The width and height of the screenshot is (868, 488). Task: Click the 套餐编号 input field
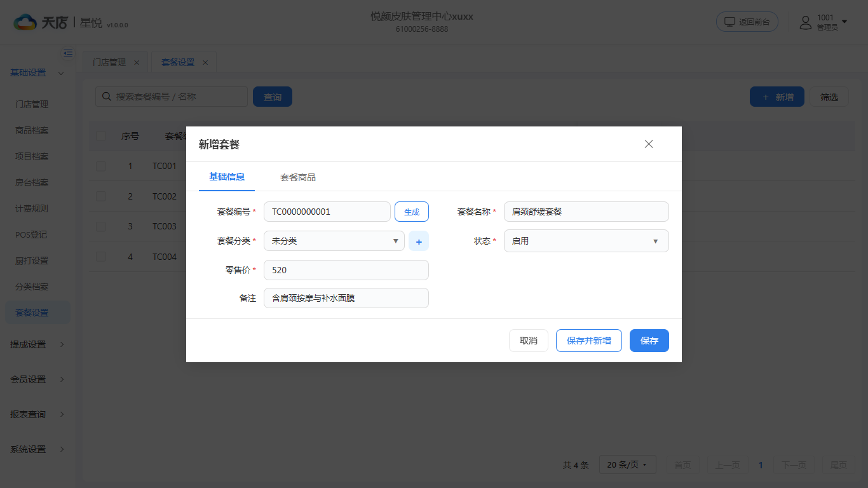327,212
